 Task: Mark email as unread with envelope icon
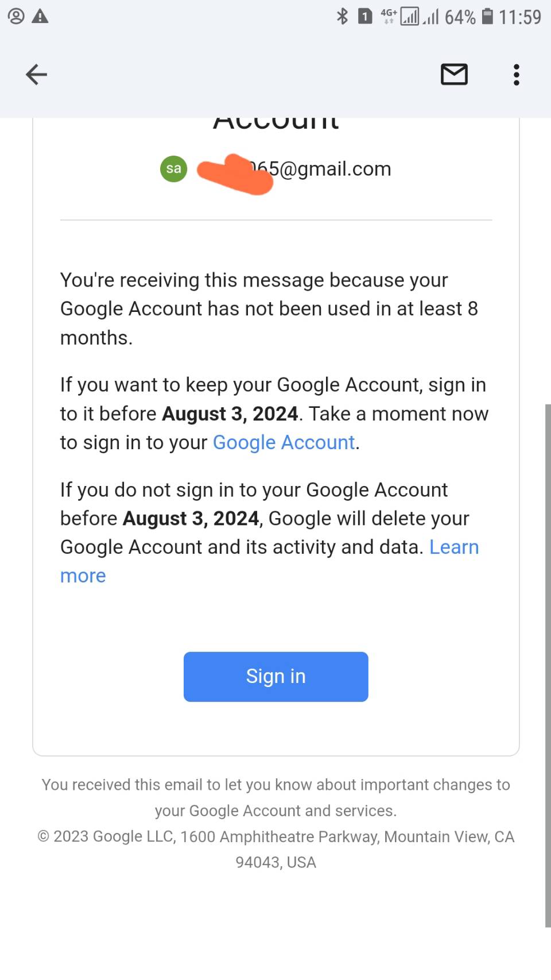click(x=454, y=75)
